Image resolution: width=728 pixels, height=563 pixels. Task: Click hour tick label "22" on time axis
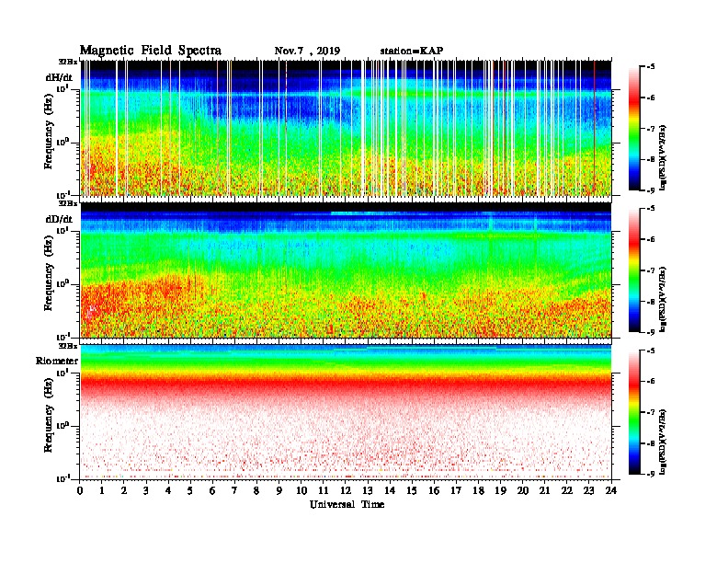pyautogui.click(x=567, y=491)
